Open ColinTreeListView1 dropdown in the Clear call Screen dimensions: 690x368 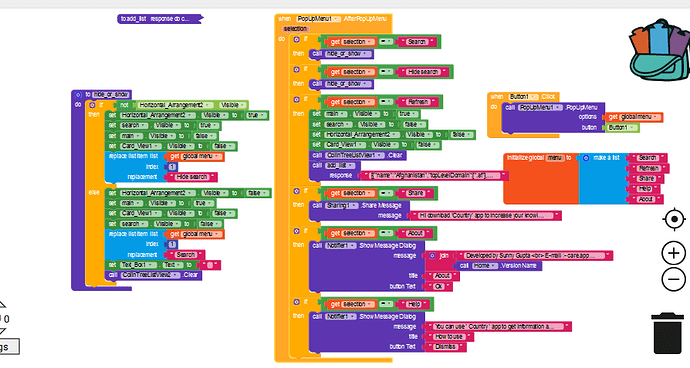click(355, 155)
